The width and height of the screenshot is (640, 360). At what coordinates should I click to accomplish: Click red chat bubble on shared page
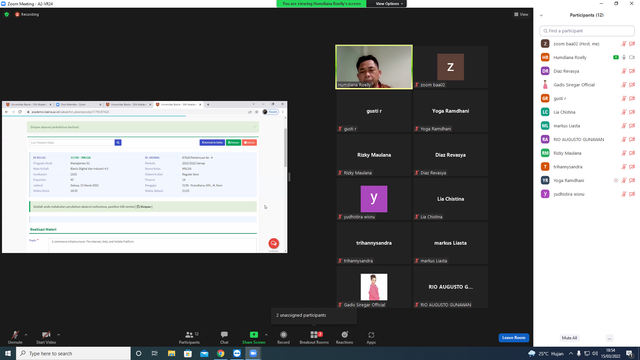click(x=273, y=243)
